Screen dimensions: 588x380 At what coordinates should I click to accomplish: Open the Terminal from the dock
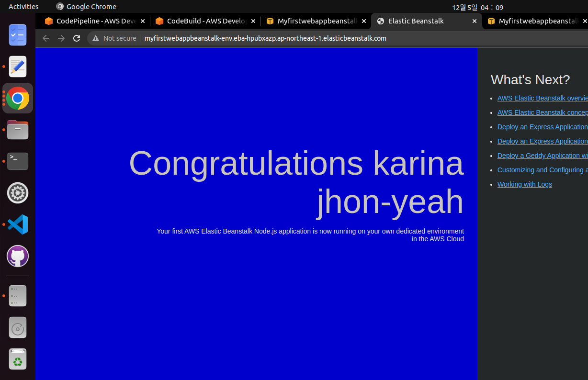(18, 161)
